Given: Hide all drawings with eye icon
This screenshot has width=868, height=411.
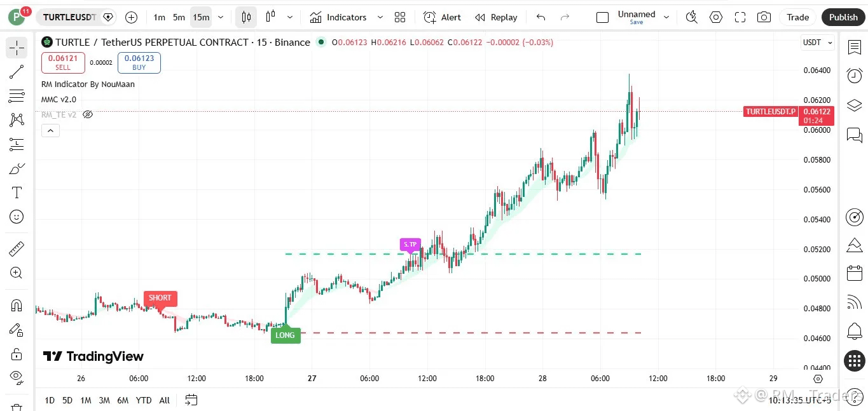Looking at the screenshot, I should coord(17,378).
